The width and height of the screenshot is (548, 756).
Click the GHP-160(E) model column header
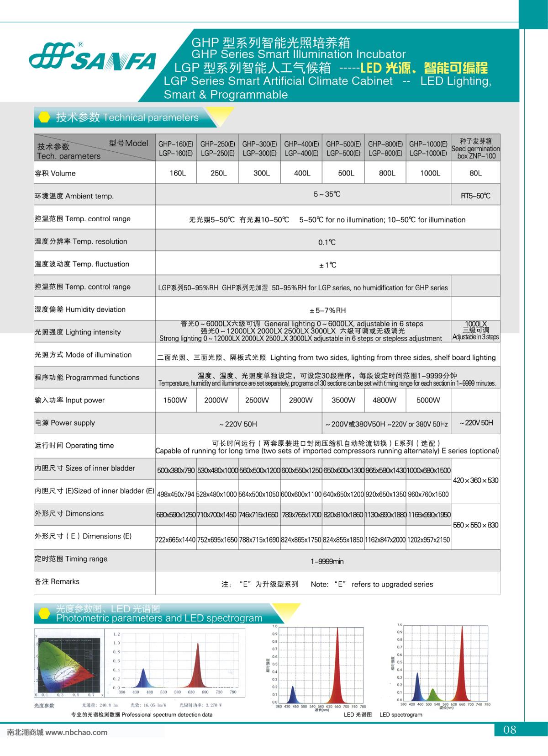pos(176,148)
